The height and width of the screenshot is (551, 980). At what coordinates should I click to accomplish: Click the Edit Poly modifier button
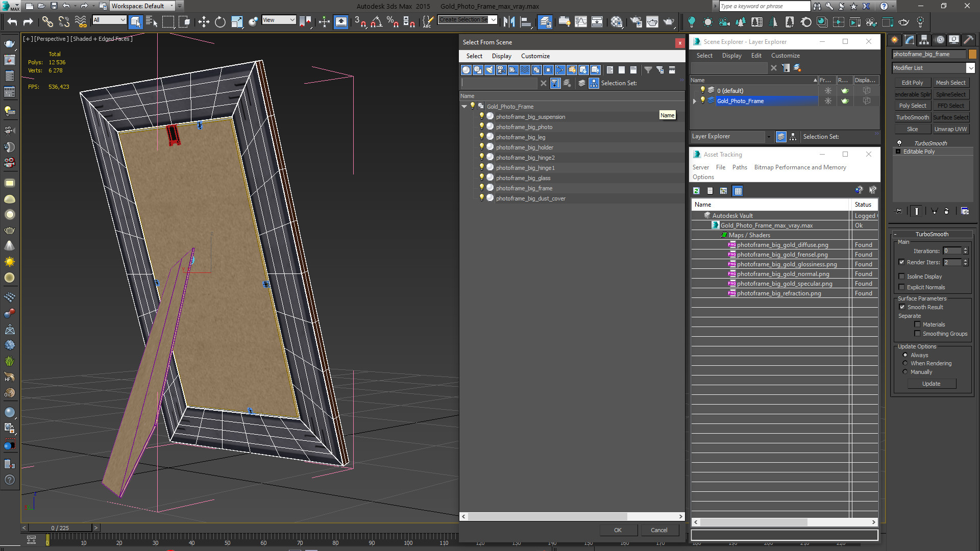[912, 83]
